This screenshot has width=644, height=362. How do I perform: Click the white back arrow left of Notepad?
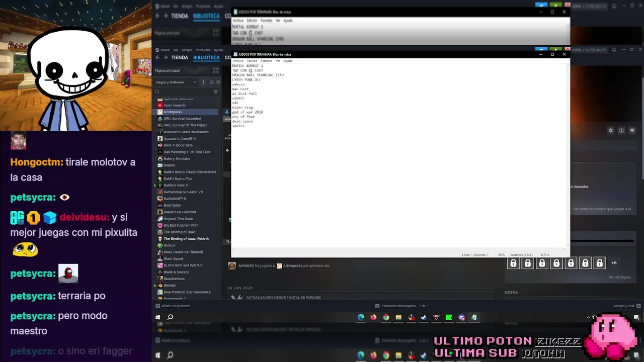pos(227,150)
